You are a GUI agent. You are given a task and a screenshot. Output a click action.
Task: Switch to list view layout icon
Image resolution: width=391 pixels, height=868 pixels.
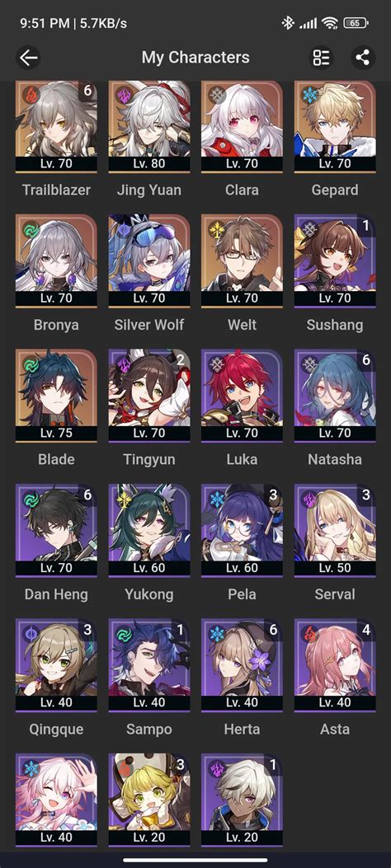point(321,58)
